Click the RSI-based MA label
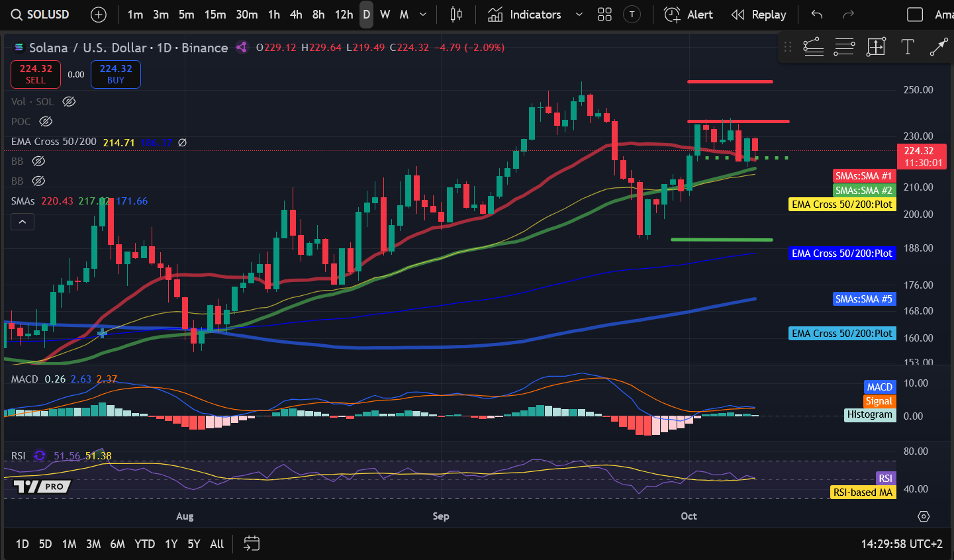954x560 pixels. (x=863, y=492)
